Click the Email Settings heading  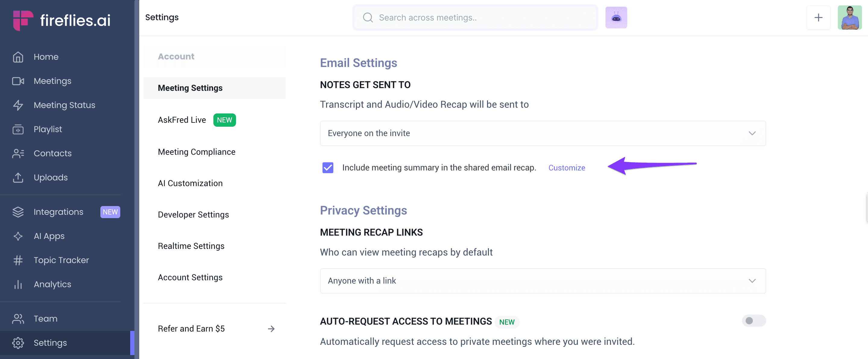coord(359,63)
